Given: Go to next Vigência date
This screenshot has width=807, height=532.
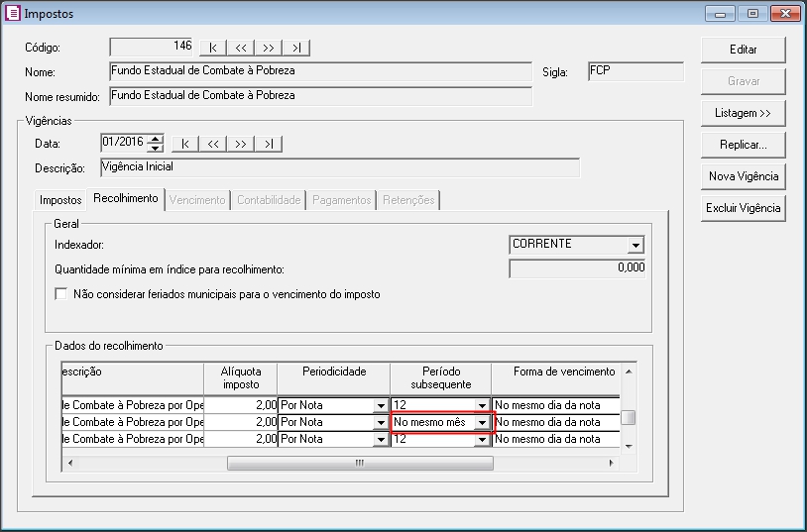Looking at the screenshot, I should (241, 144).
